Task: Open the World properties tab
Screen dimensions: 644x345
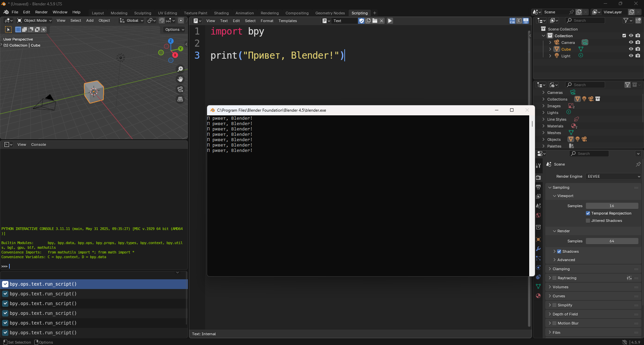Action: (x=538, y=215)
